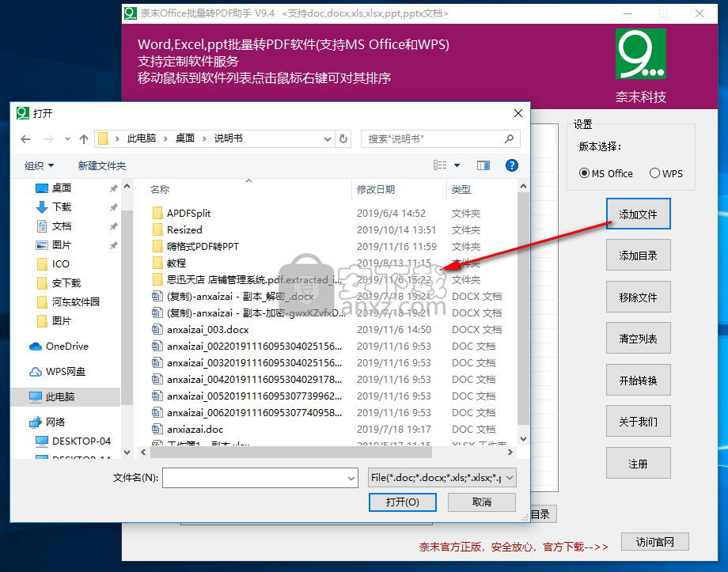Image resolution: width=728 pixels, height=572 pixels.
Task: Click file list vertical scrollbar
Action: (523, 309)
